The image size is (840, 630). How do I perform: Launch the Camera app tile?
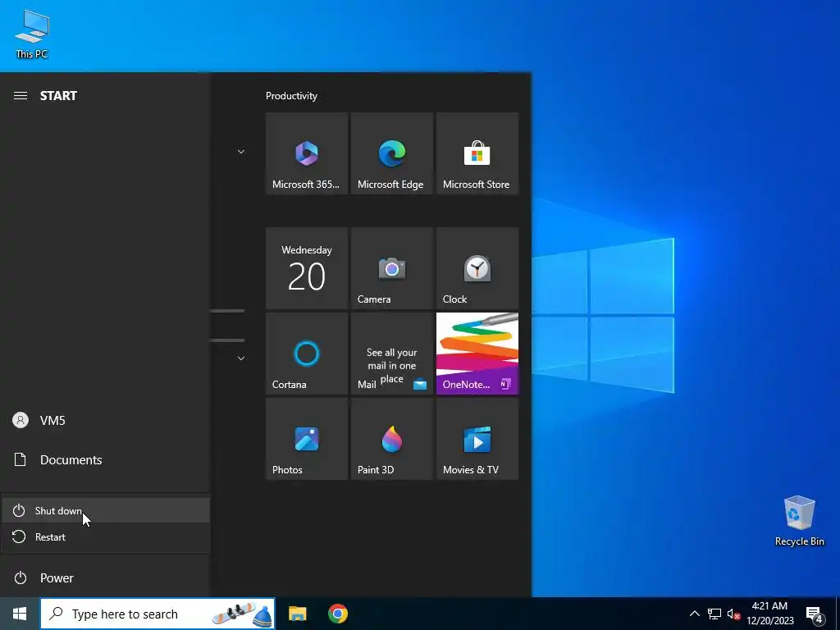(392, 268)
